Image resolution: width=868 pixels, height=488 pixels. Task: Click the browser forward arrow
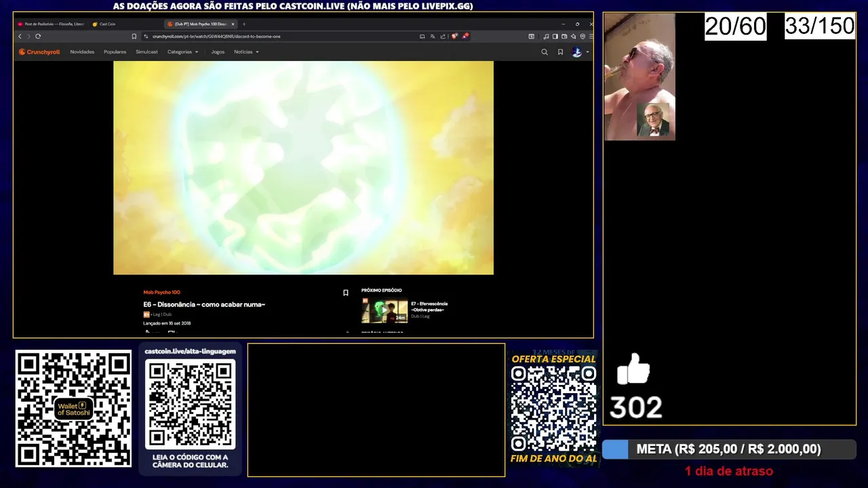coord(28,37)
